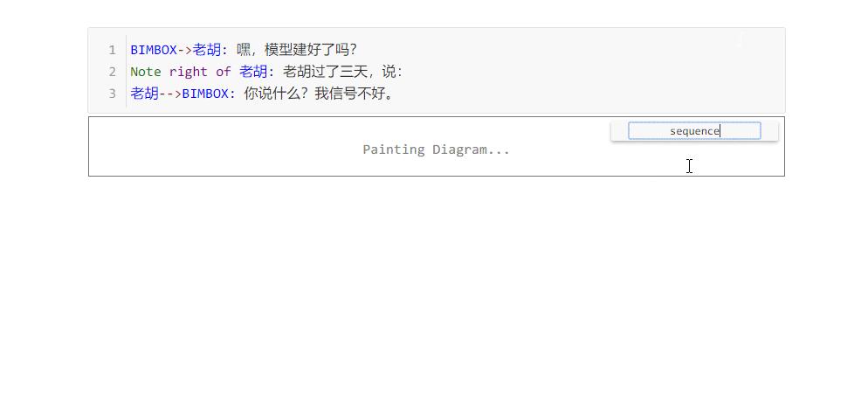Click the 老胡 token starting line 3
The width and height of the screenshot is (868, 410).
click(144, 94)
